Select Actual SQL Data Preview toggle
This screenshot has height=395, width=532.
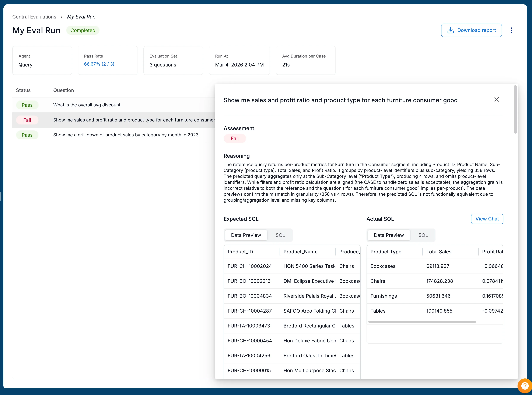click(389, 235)
